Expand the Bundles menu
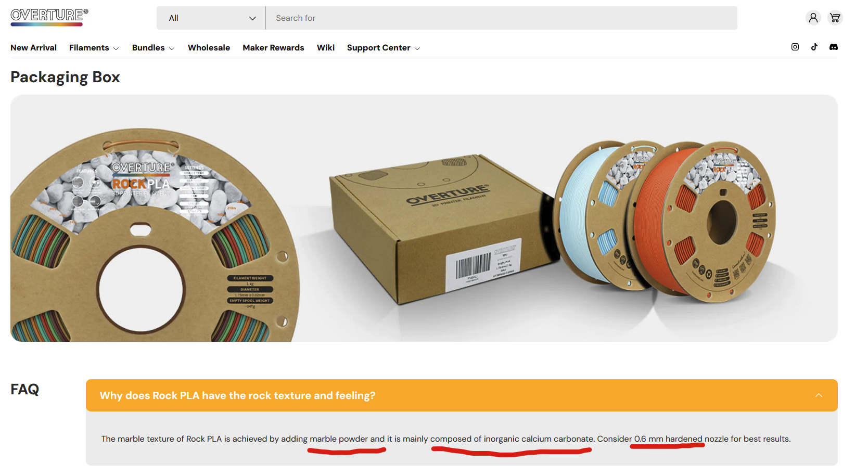This screenshot has width=868, height=476. (153, 48)
